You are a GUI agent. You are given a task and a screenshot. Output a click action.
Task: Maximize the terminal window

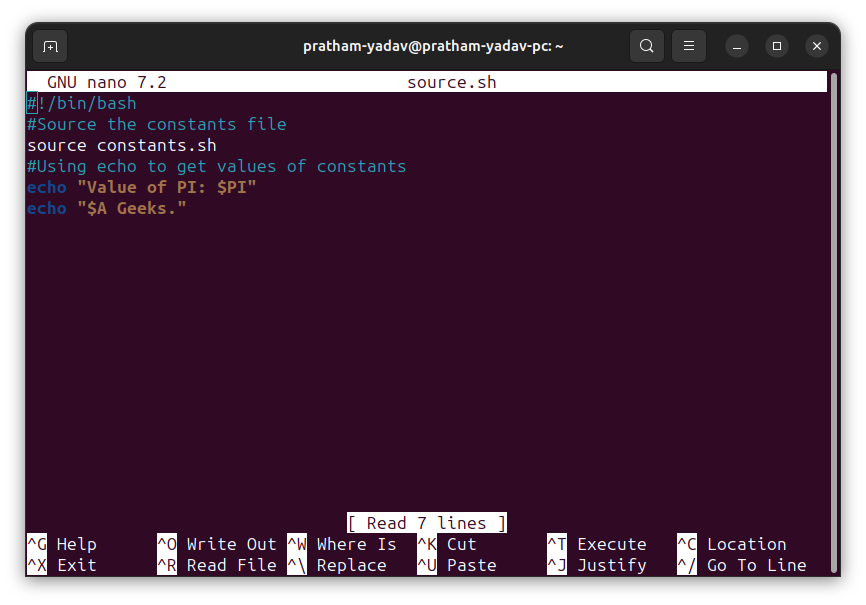coord(777,46)
